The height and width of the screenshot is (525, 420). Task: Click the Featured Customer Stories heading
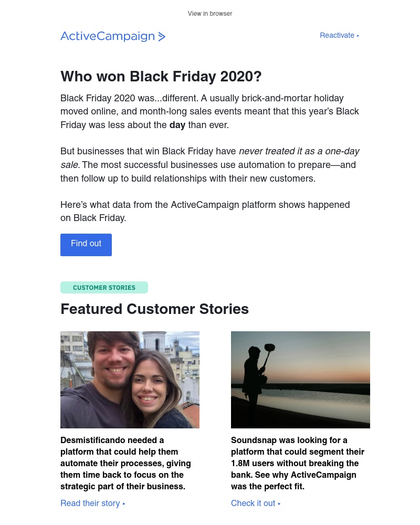point(154,309)
